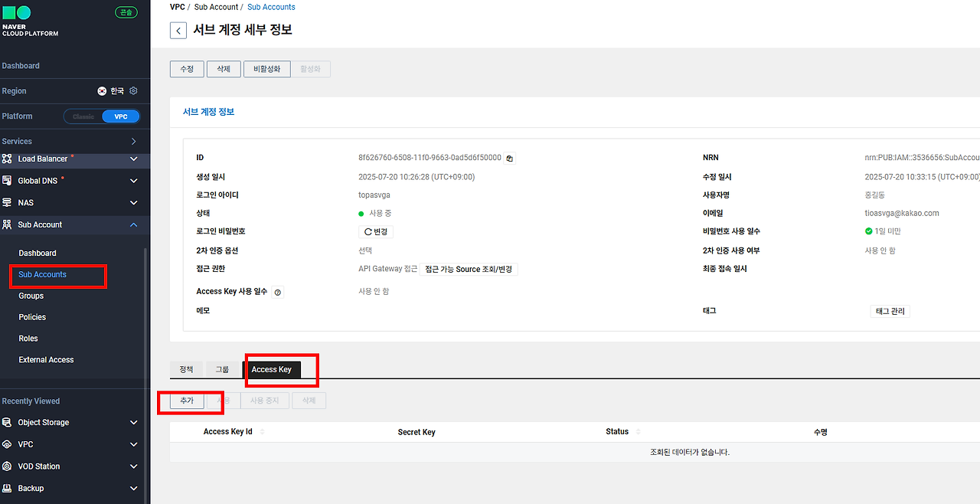Select the Access Key tab
Screen dimensions: 980x504
point(272,369)
